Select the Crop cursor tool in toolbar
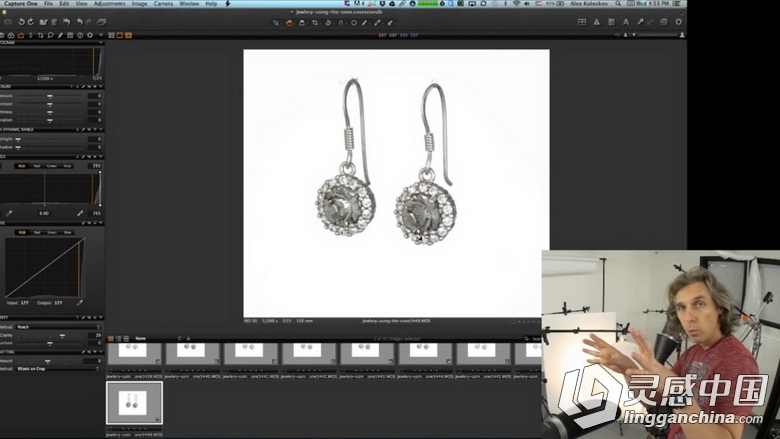Viewport: 780px width, 439px height. 314,22
